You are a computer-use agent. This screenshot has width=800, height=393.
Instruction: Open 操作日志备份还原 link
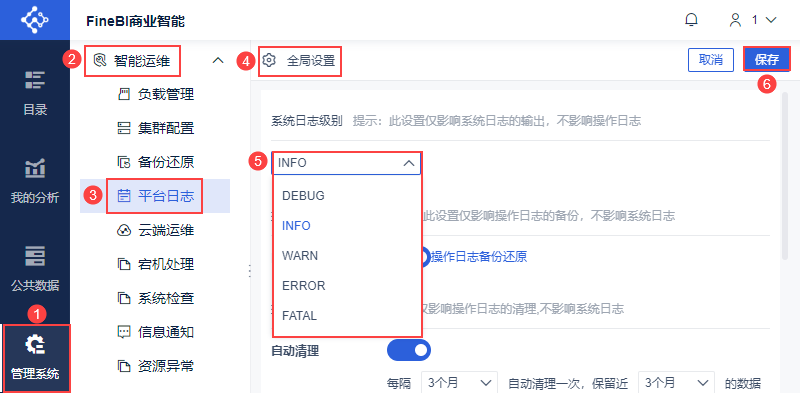coord(479,257)
